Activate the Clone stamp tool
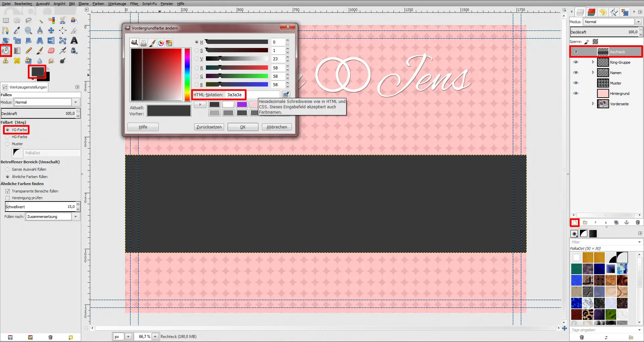644x342 pixels. [x=6, y=61]
